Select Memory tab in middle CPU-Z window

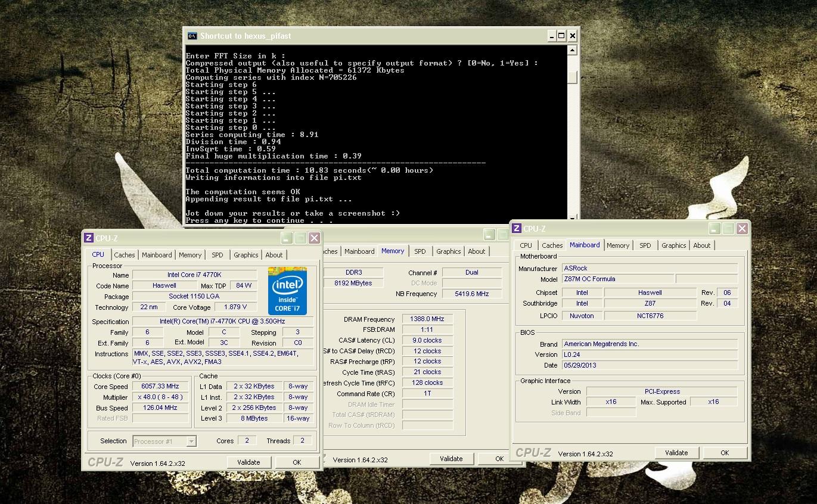point(393,251)
